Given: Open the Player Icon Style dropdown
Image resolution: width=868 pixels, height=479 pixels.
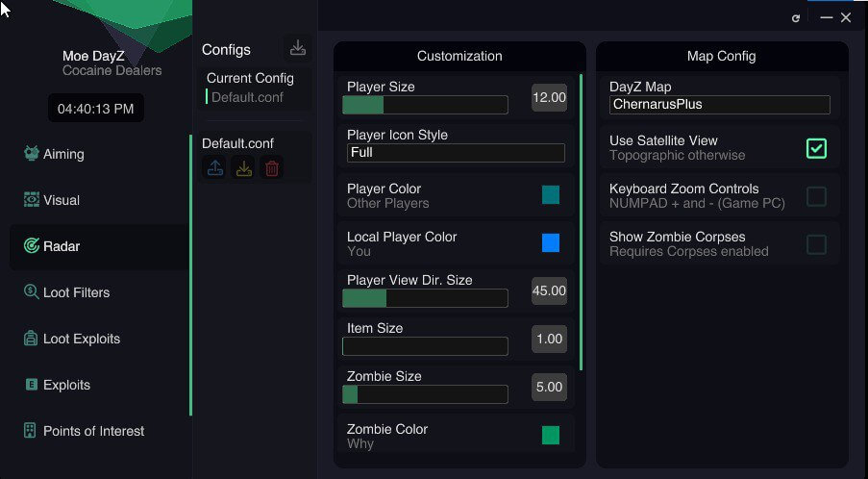Looking at the screenshot, I should [x=456, y=153].
